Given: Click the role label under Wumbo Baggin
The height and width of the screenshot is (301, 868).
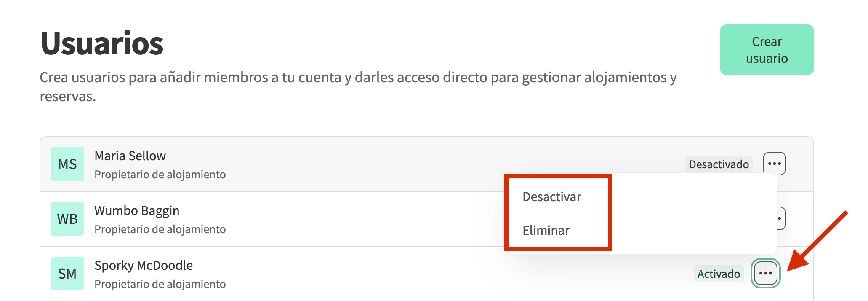Looking at the screenshot, I should coord(160,229).
